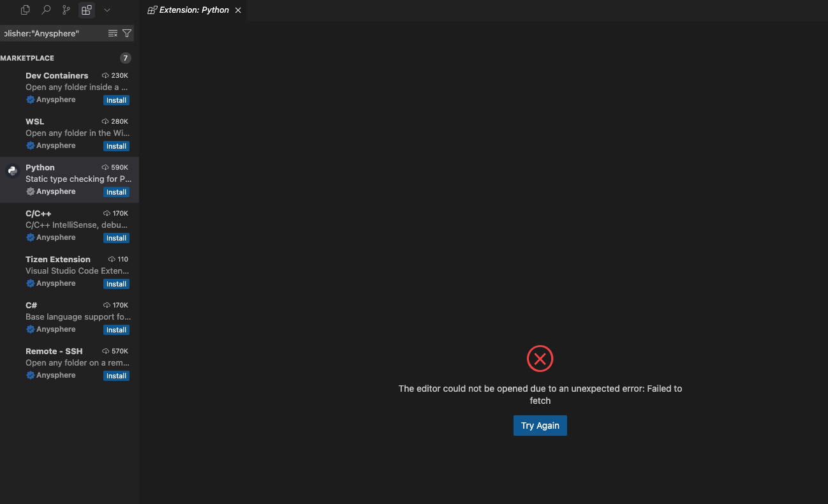Click download cloud icon beside 570K
The height and width of the screenshot is (504, 828).
pos(105,351)
